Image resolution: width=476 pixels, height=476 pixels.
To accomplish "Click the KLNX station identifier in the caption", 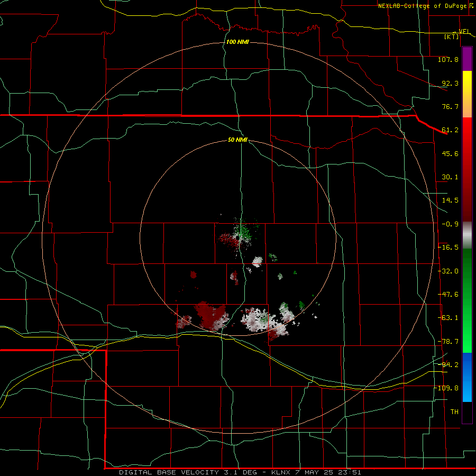I will coord(281,472).
